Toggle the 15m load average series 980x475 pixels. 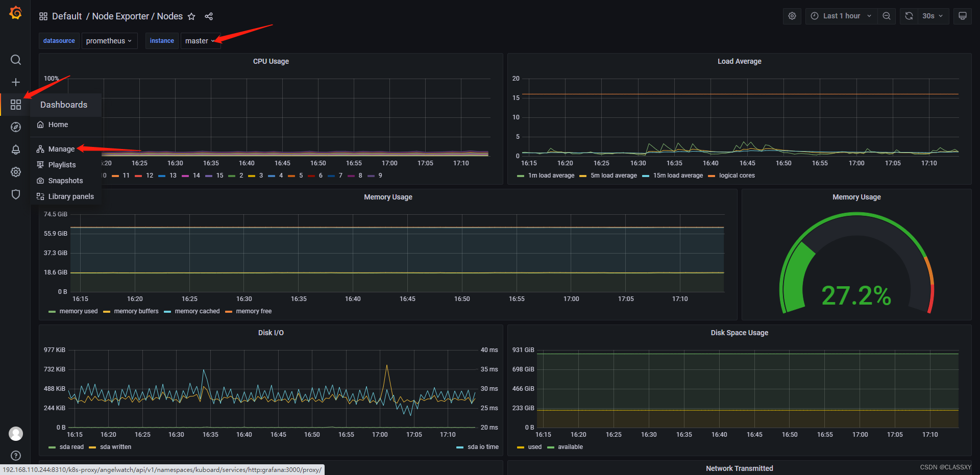pos(678,176)
